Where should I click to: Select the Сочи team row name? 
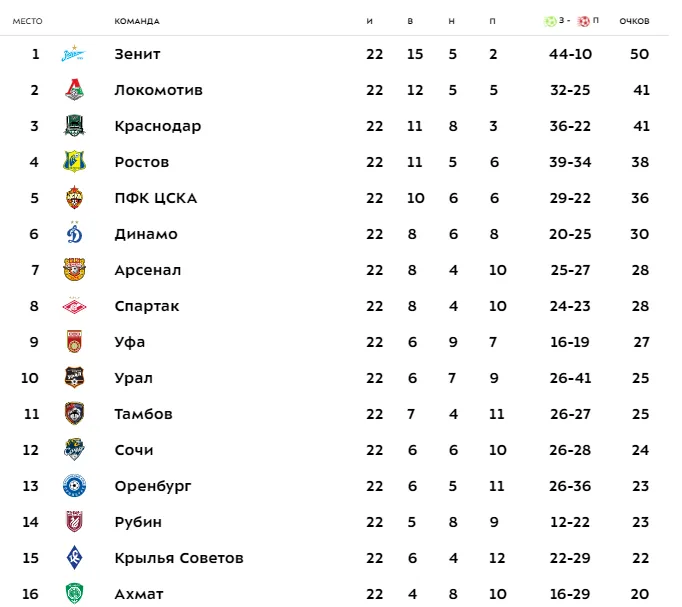click(134, 450)
